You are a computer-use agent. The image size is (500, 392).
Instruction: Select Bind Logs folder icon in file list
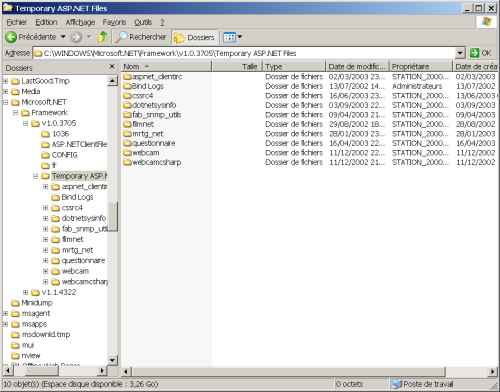128,86
